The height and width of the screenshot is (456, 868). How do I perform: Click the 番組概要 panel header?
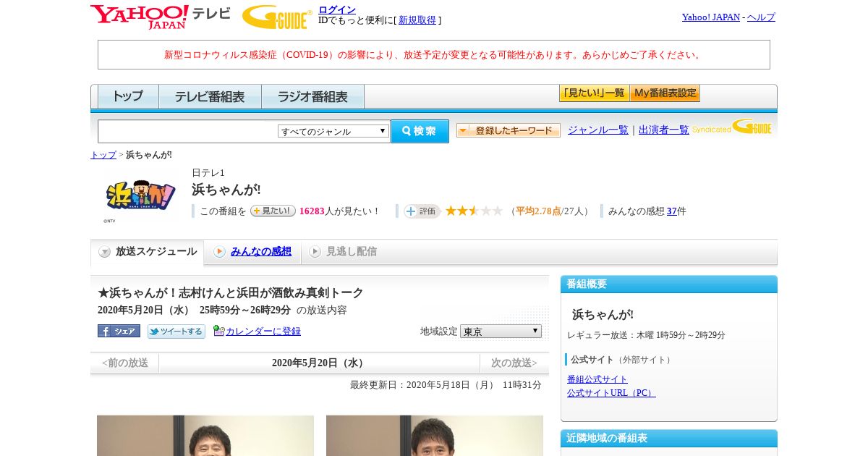[x=669, y=284]
